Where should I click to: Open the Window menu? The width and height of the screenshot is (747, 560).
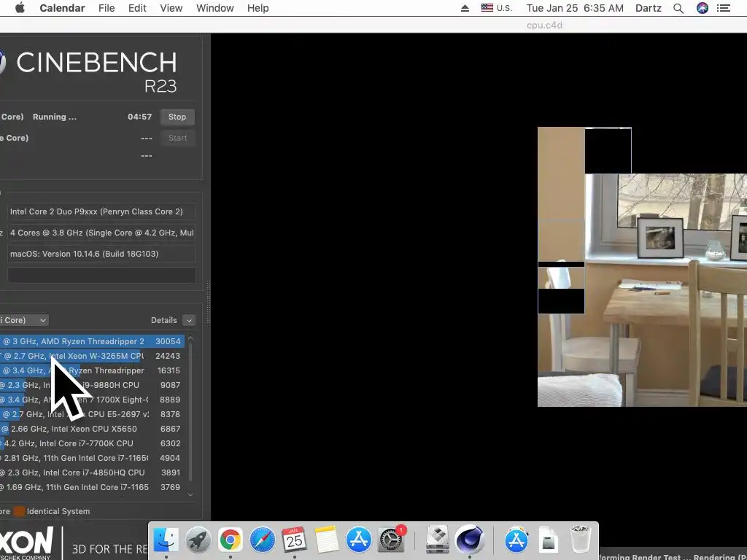[x=215, y=8]
